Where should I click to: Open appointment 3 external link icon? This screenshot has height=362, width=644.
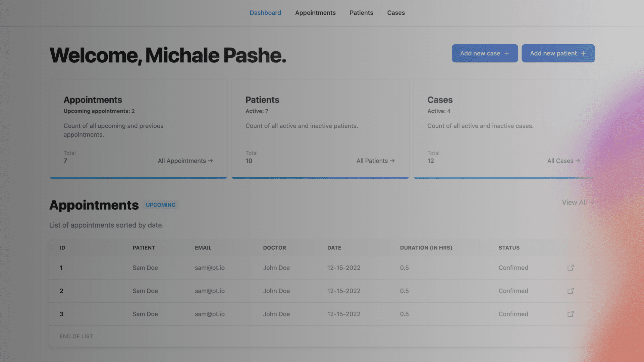(x=570, y=314)
